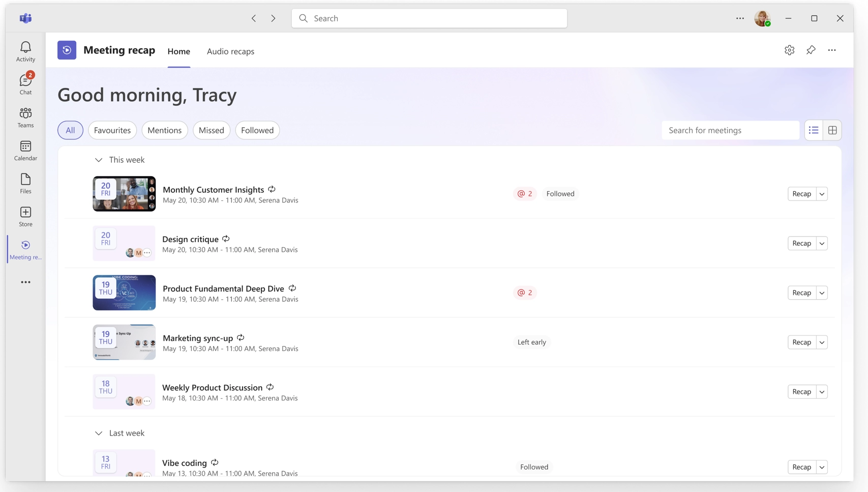Open Recap for Marketing sync-up
The width and height of the screenshot is (868, 492).
coord(802,342)
